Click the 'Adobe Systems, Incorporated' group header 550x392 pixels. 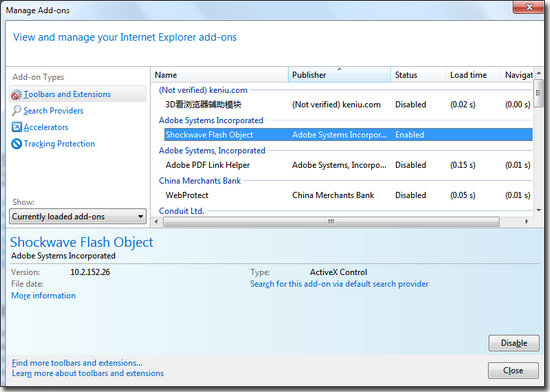212,150
